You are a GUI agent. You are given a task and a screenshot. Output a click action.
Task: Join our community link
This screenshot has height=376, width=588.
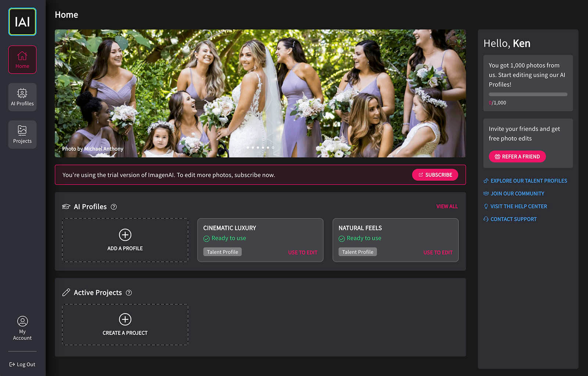click(517, 194)
